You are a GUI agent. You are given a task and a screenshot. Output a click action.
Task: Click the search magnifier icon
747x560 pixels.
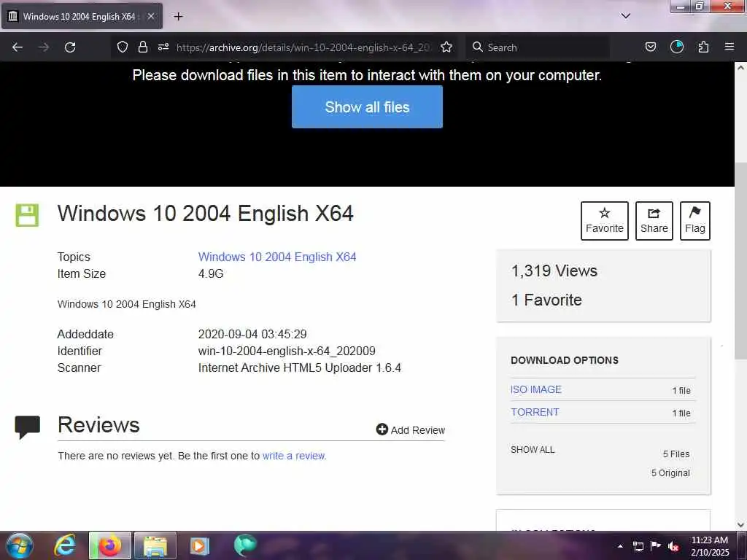(477, 47)
